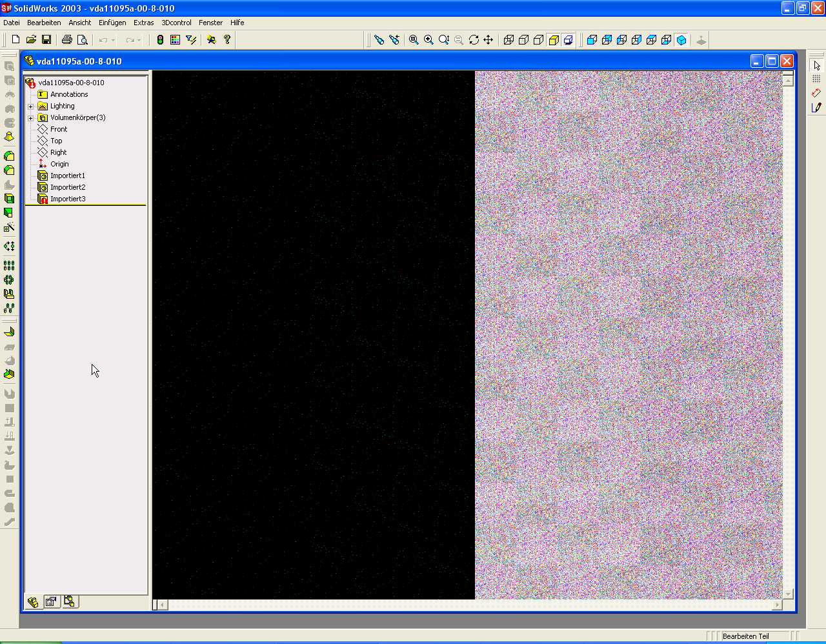Click the Zoom to Fit magnifier icon
Viewport: 826px width, 644px height.
(x=414, y=40)
